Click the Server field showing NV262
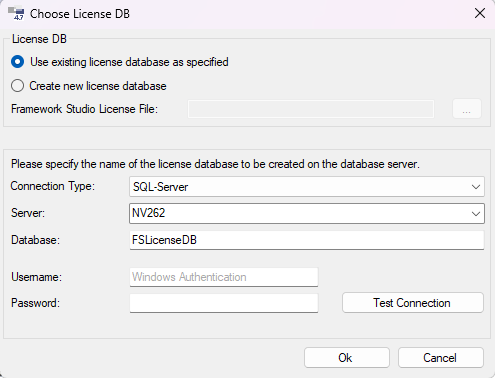This screenshot has height=378, width=495. [x=307, y=213]
